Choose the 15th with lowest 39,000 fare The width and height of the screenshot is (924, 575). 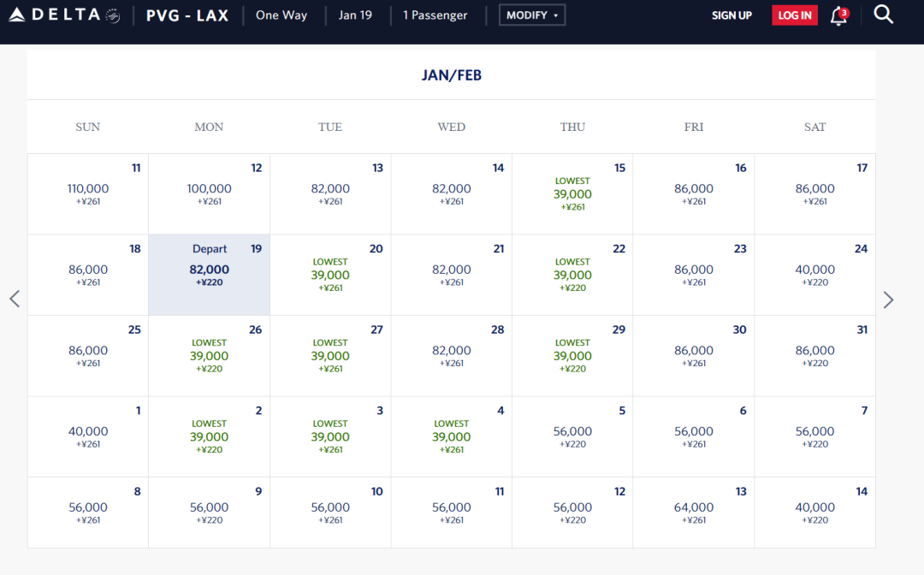click(572, 194)
